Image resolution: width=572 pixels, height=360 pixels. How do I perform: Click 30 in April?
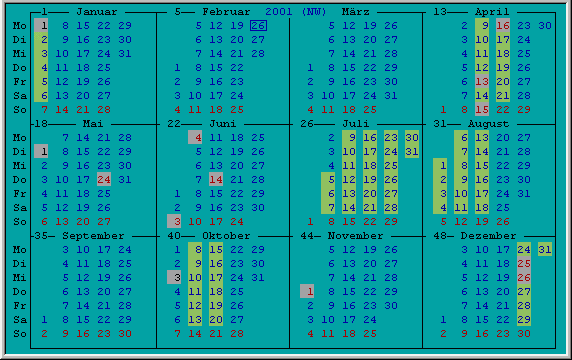pyautogui.click(x=545, y=26)
